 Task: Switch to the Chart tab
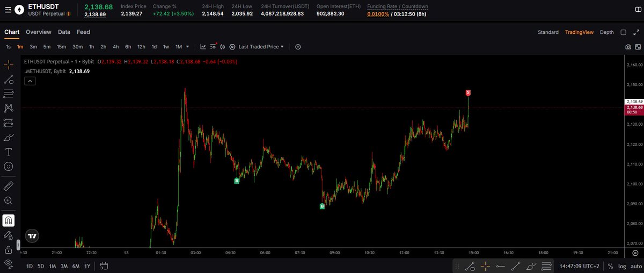pyautogui.click(x=12, y=32)
